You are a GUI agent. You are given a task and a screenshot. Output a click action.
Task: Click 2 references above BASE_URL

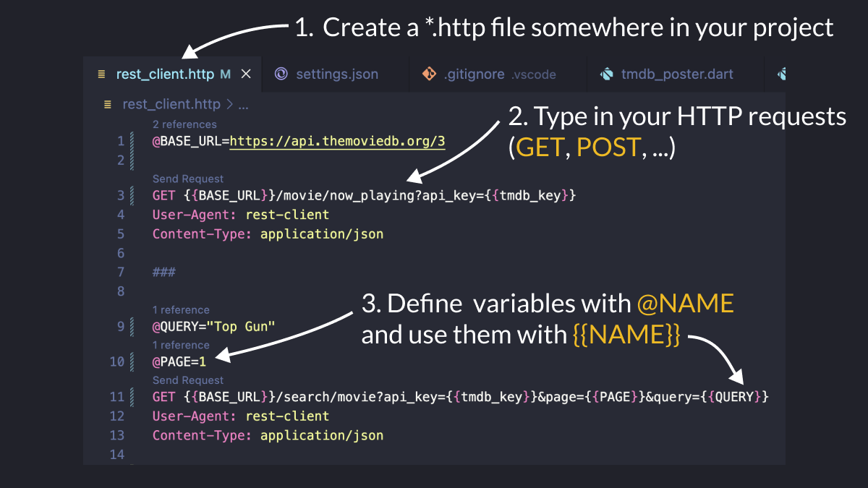(185, 124)
